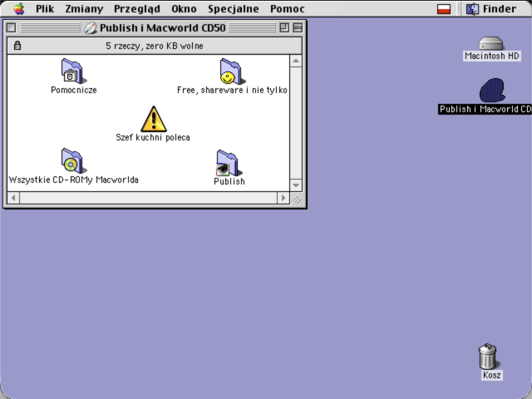Open the Okno menu
532x399 pixels.
click(184, 9)
